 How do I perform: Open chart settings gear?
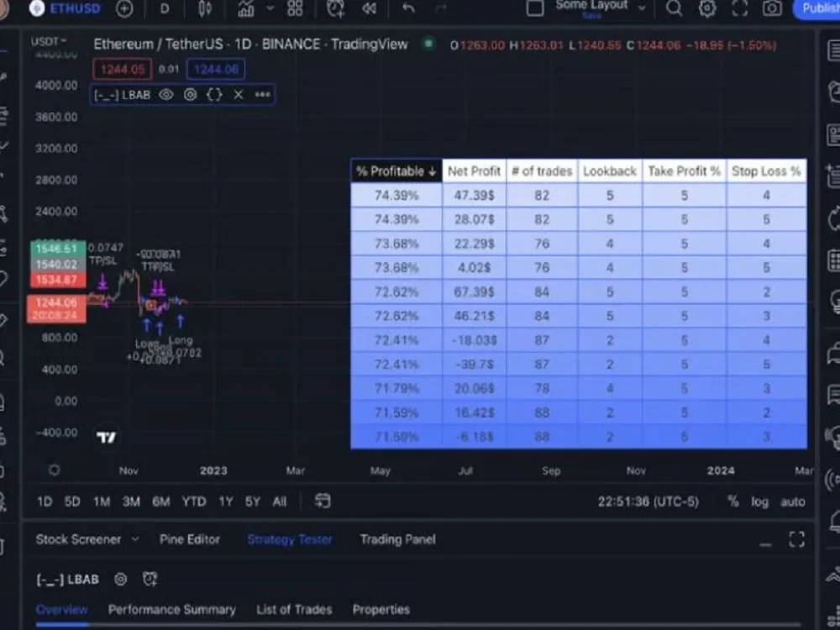coord(707,8)
